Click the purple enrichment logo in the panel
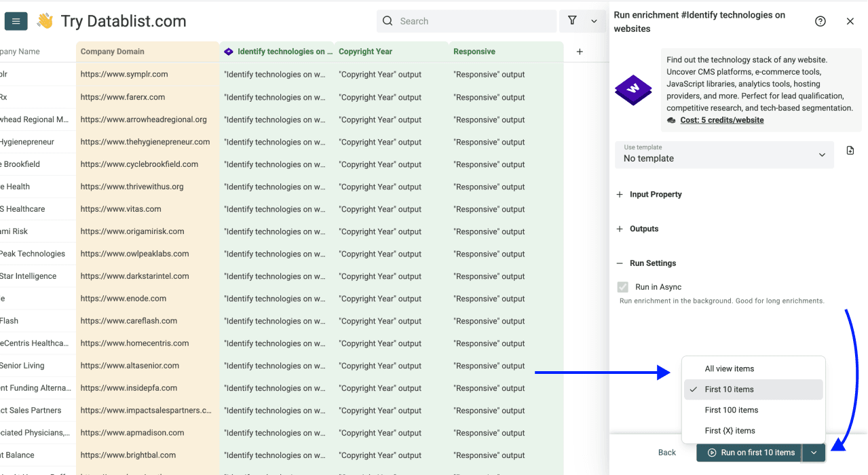The height and width of the screenshot is (475, 868). pyautogui.click(x=633, y=90)
